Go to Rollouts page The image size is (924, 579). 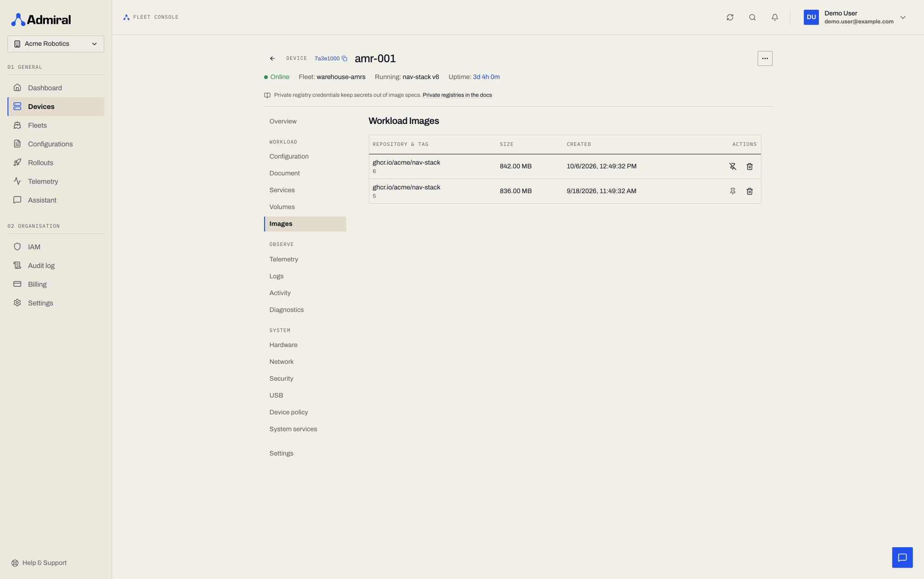pyautogui.click(x=56, y=163)
